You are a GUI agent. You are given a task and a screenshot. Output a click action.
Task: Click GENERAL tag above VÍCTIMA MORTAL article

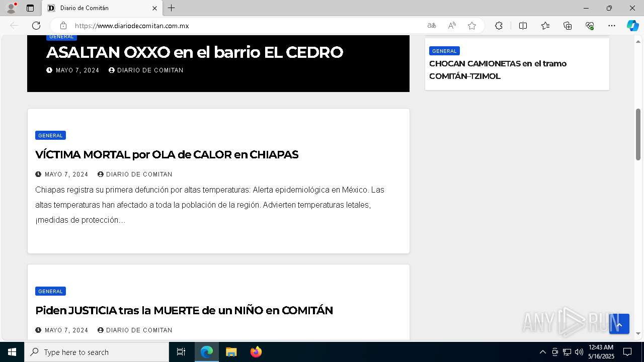[x=50, y=135]
